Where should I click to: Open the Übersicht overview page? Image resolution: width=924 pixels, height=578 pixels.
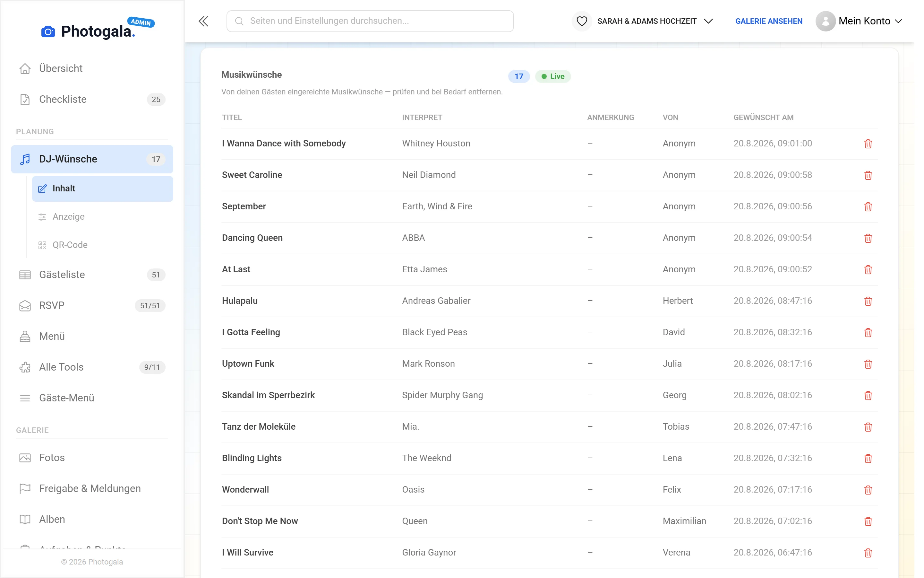pyautogui.click(x=92, y=68)
